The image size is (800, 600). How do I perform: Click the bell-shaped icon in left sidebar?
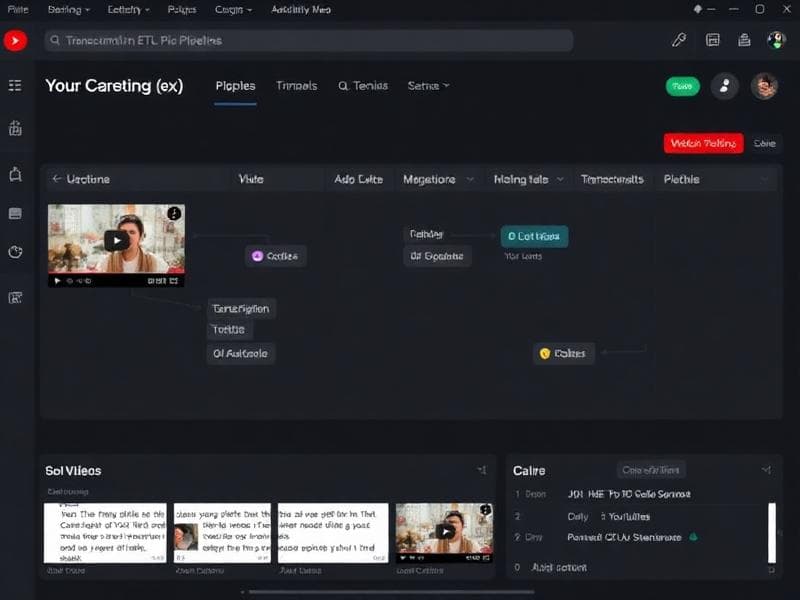15,174
